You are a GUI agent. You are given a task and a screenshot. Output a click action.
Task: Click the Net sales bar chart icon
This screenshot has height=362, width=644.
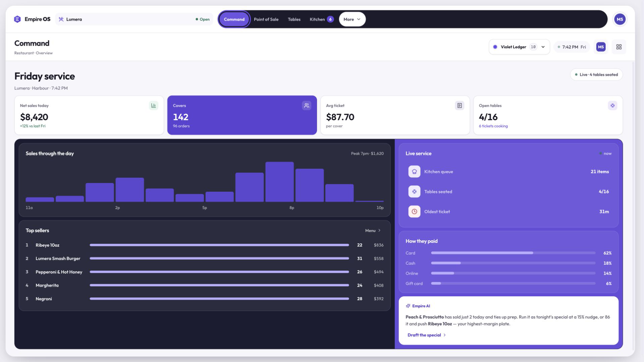pos(154,106)
